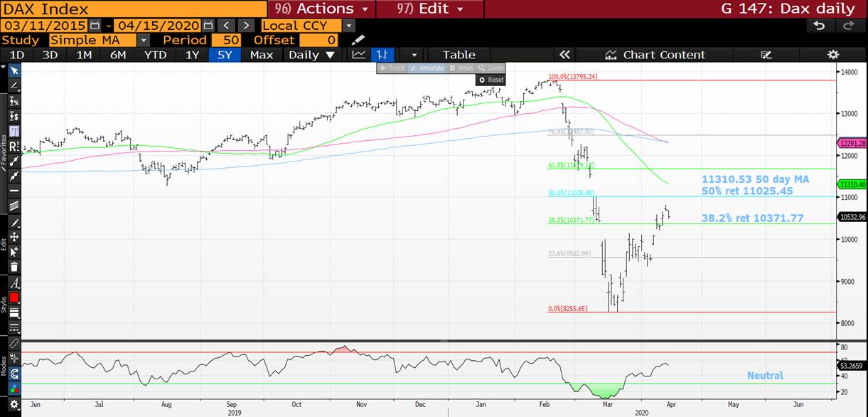Undo the last chart action

point(819,26)
